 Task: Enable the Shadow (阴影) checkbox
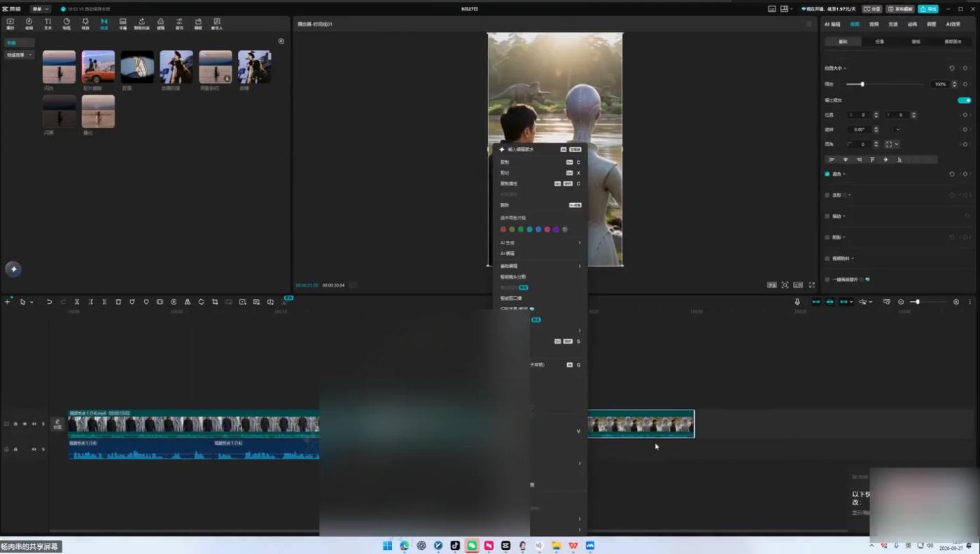click(827, 237)
